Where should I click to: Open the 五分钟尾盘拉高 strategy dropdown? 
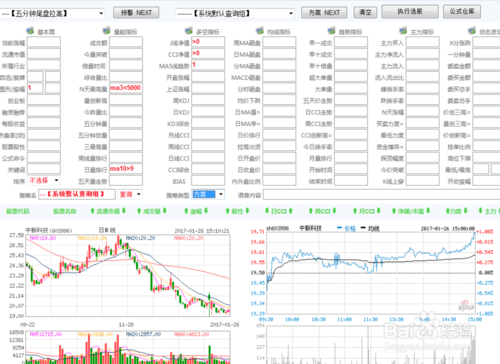point(101,13)
